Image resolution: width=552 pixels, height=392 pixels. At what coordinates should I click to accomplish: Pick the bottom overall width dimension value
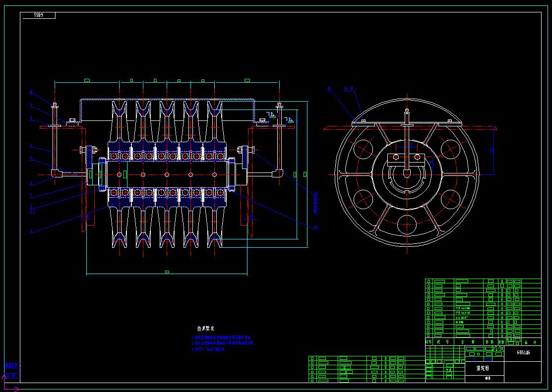167,272
